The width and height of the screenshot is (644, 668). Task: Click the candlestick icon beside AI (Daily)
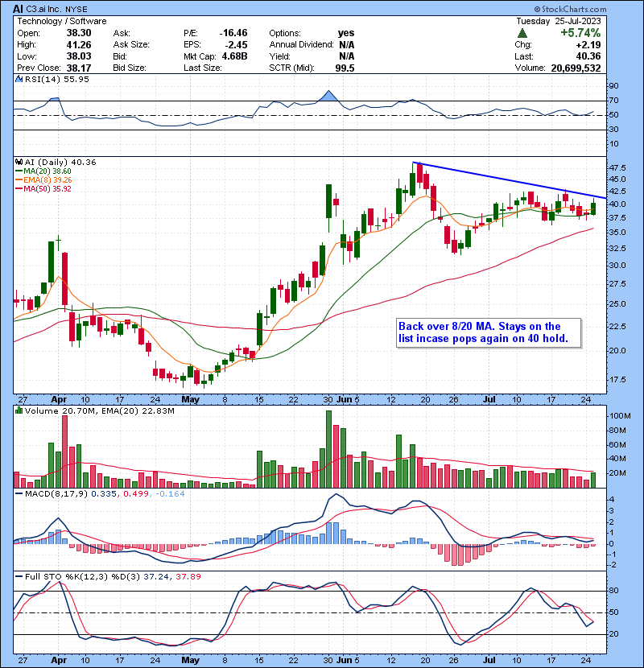click(19, 162)
